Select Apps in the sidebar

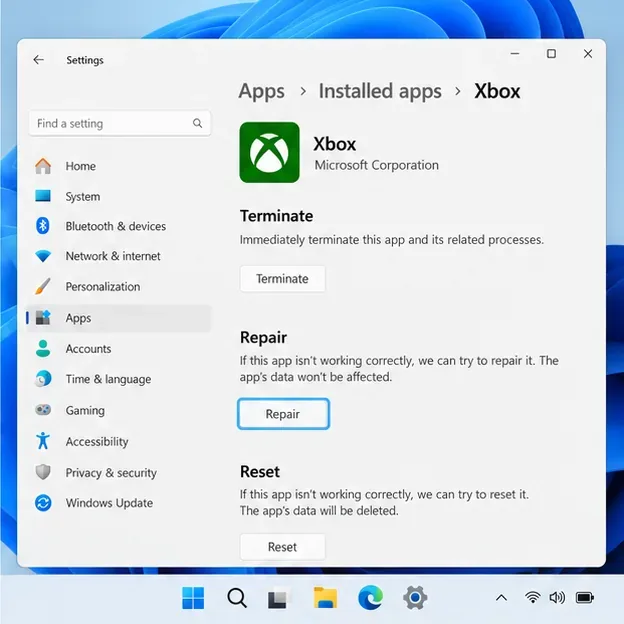click(x=119, y=318)
